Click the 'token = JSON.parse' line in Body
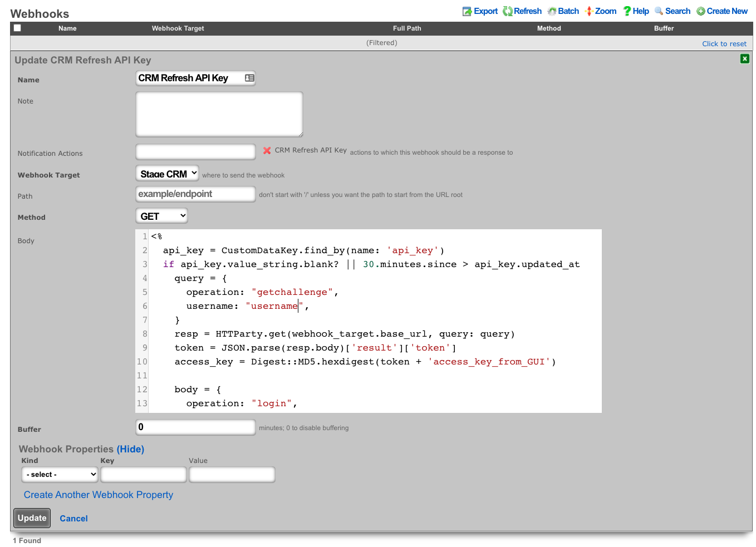Viewport: 756px width, 547px height. coord(316,348)
